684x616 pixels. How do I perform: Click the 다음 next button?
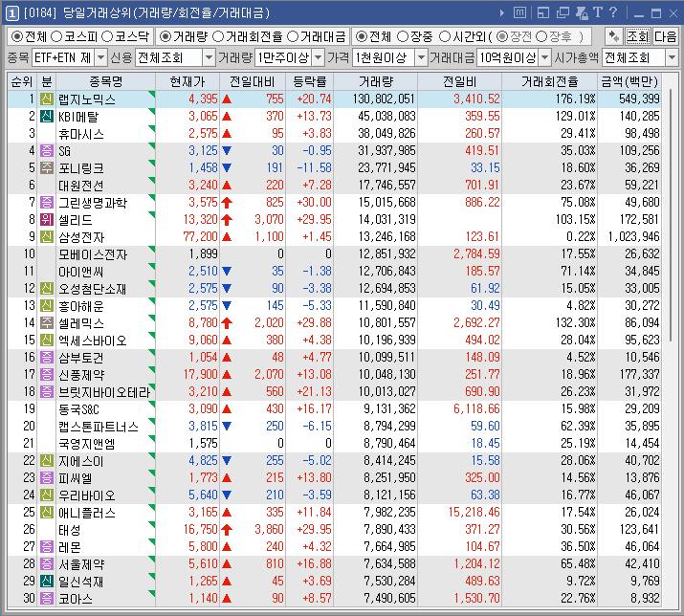click(x=665, y=36)
